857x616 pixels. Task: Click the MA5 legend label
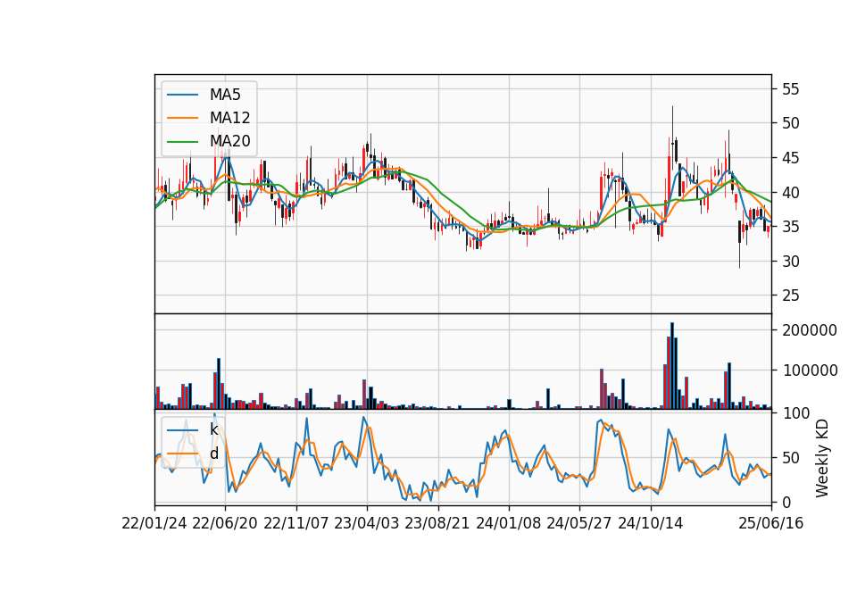(x=225, y=95)
